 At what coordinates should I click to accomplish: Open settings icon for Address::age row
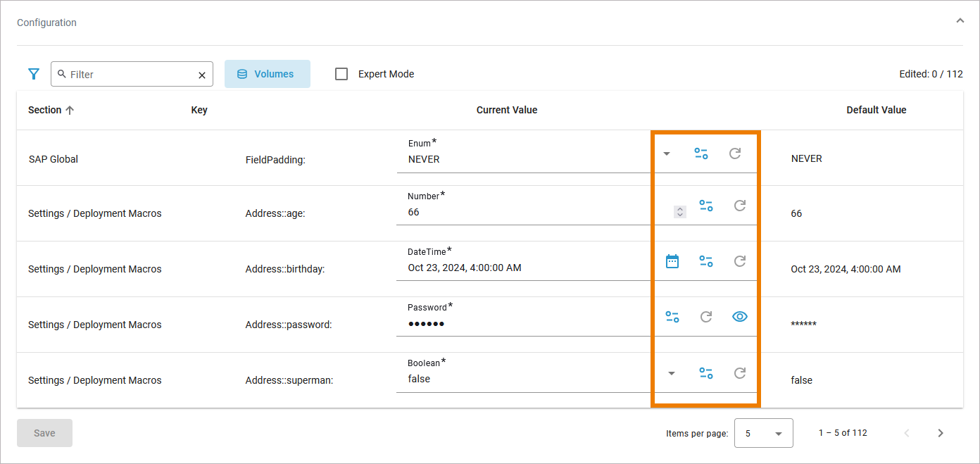[706, 206]
